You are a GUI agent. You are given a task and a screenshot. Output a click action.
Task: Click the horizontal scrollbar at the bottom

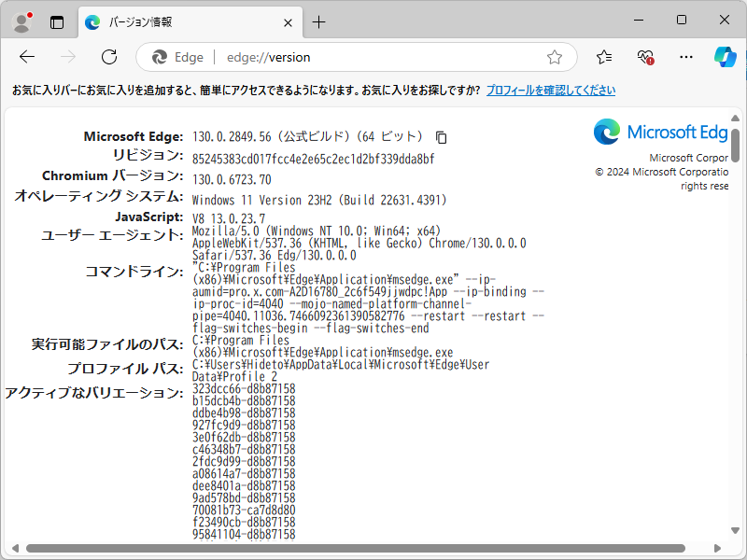(x=364, y=549)
